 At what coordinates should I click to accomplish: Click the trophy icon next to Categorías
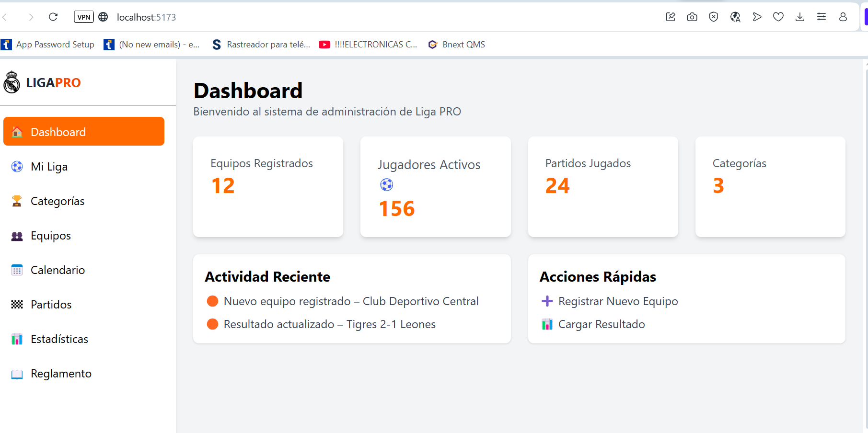17,201
